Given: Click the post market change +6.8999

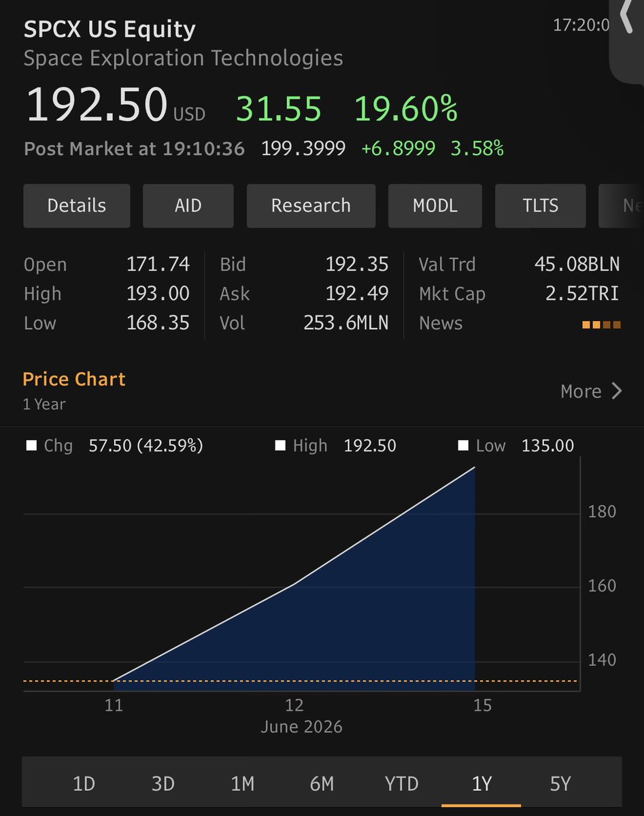Looking at the screenshot, I should tap(398, 148).
